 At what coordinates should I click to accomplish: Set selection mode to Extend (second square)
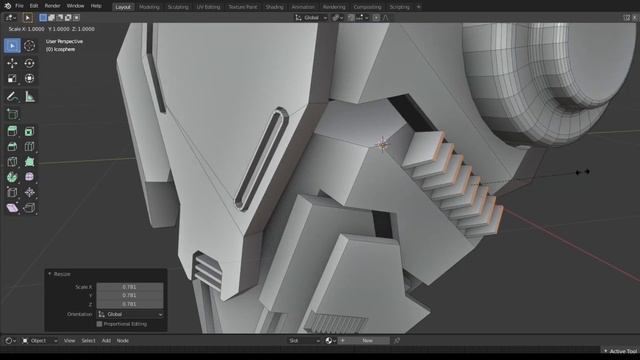51,18
